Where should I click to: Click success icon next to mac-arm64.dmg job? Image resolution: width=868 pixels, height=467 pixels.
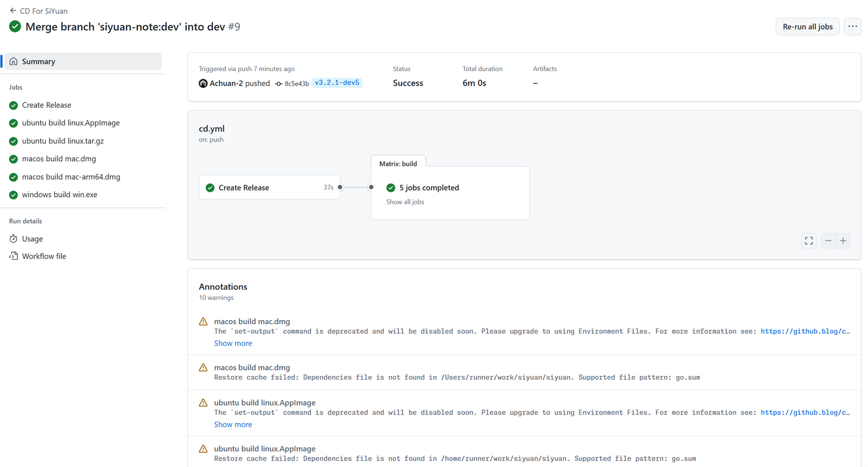click(x=13, y=177)
